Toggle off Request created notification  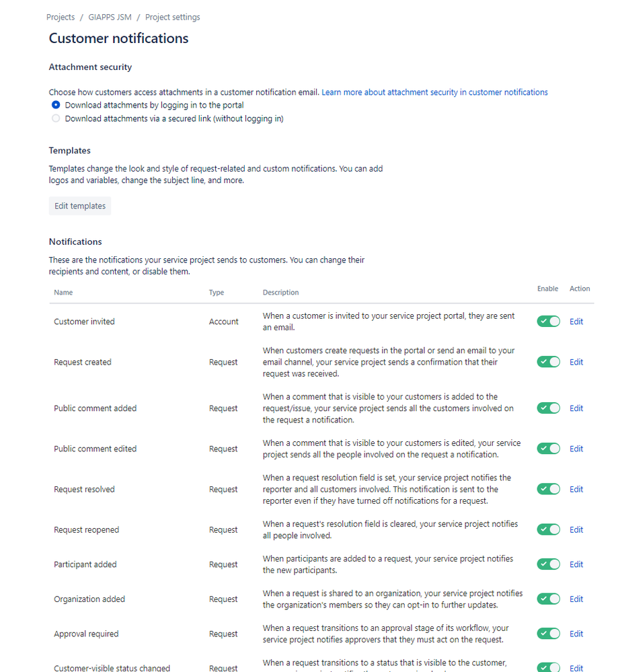[548, 362]
